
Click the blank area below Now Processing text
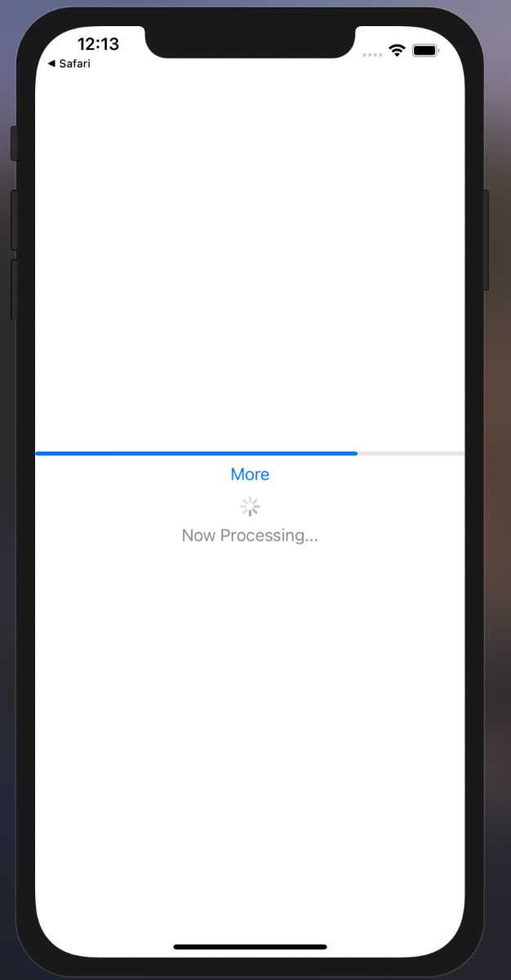[x=250, y=735]
